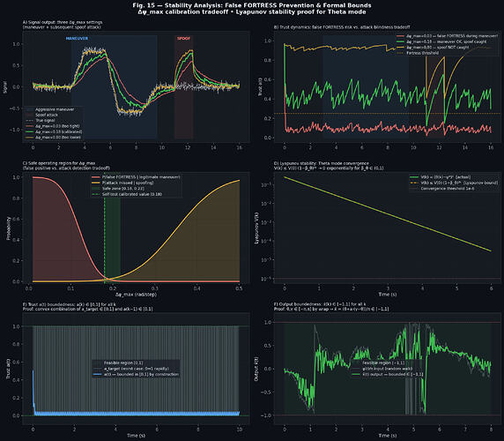The image size is (504, 441).
Task: Click the 'Δφ_max (rad/step)' x-axis label
Action: pyautogui.click(x=137, y=295)
